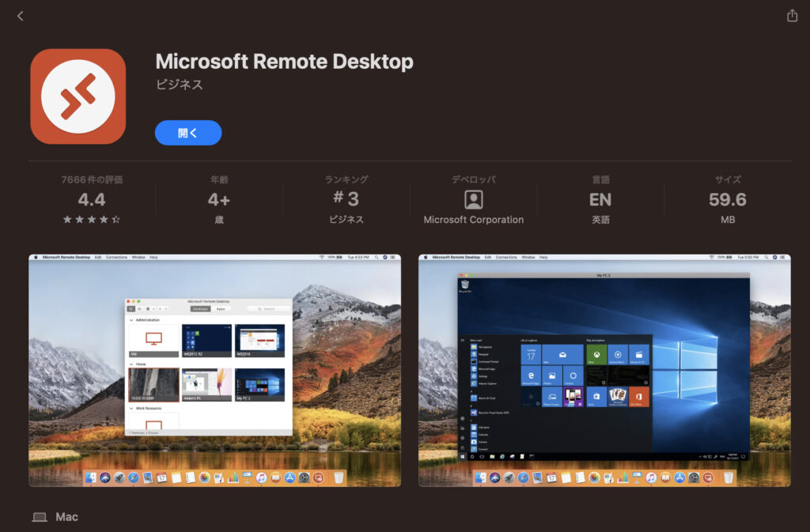Click the "デベロッパ" label
This screenshot has width=810, height=532.
tap(473, 179)
